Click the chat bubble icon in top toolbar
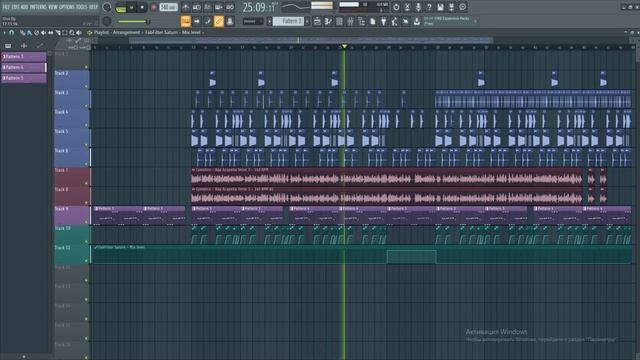Viewport: 640px width, 360px height. (462, 7)
